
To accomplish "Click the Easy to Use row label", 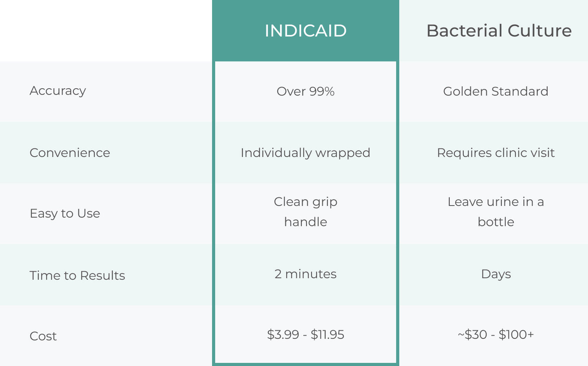I will (x=65, y=214).
